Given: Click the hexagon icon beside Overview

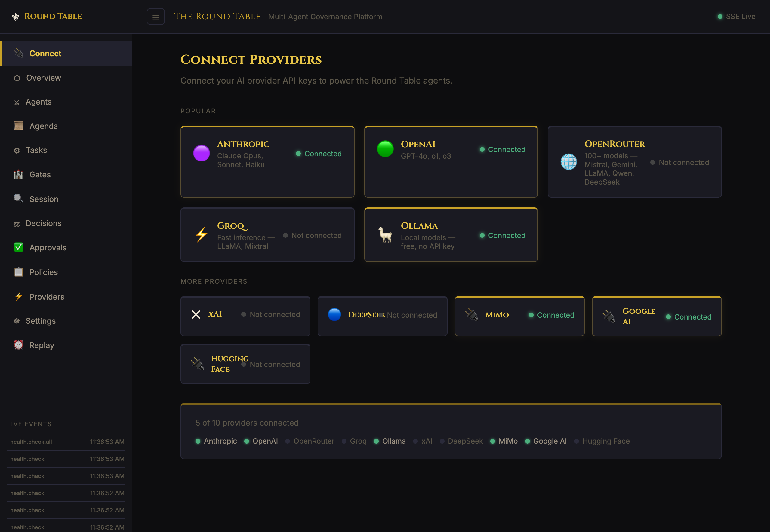Looking at the screenshot, I should (17, 78).
